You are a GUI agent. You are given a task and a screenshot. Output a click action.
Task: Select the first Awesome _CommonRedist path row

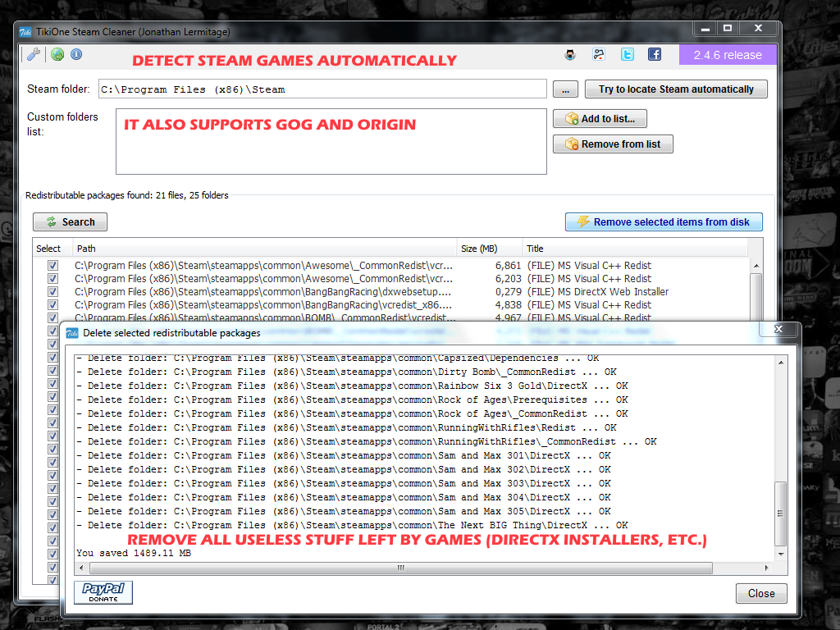tap(263, 265)
